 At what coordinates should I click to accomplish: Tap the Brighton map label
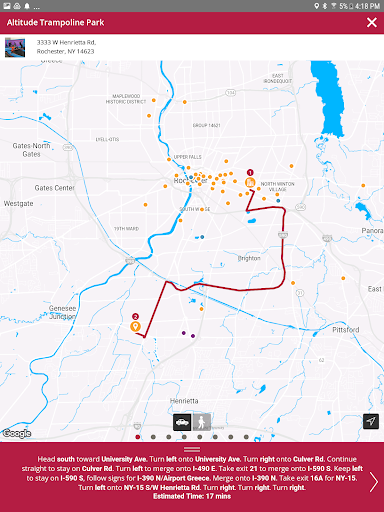click(249, 258)
